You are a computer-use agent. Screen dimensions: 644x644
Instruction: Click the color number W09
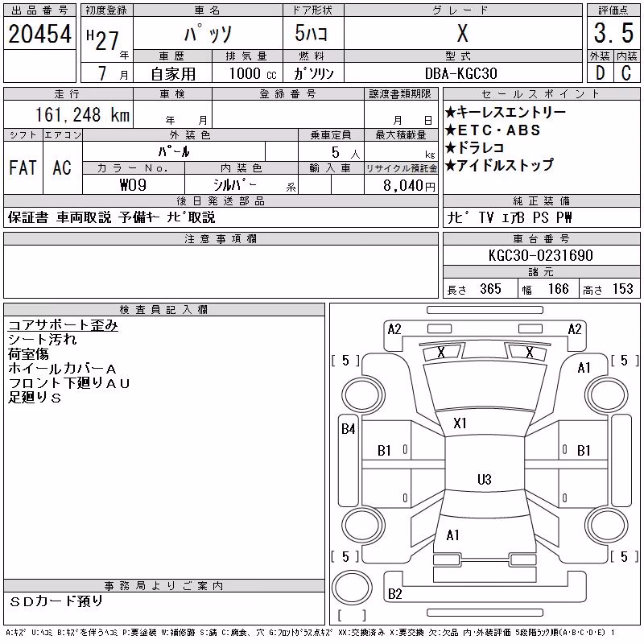coord(133,185)
